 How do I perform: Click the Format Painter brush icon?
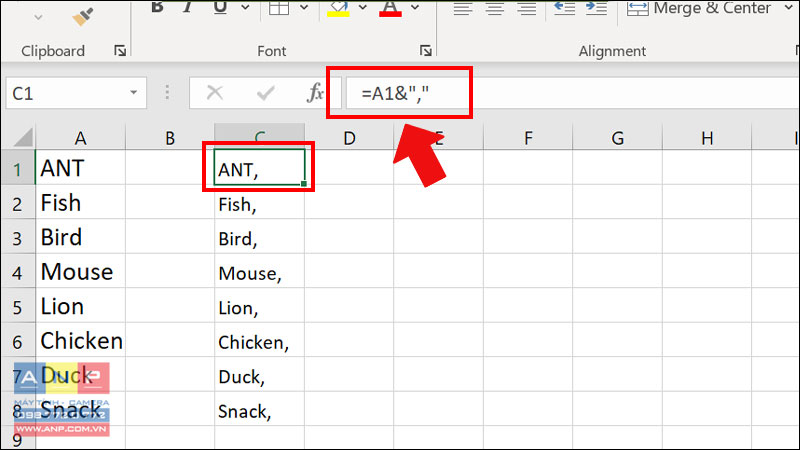(x=83, y=16)
